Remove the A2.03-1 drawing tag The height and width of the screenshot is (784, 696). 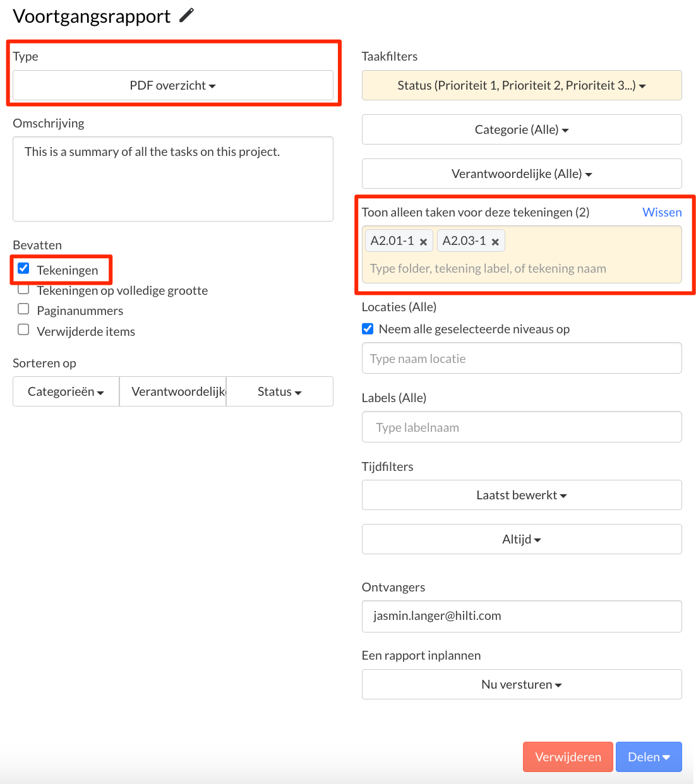pos(495,242)
